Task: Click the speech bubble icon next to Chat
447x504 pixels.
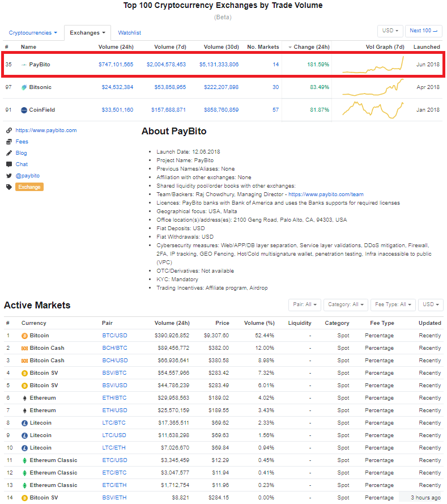Action: (9, 164)
